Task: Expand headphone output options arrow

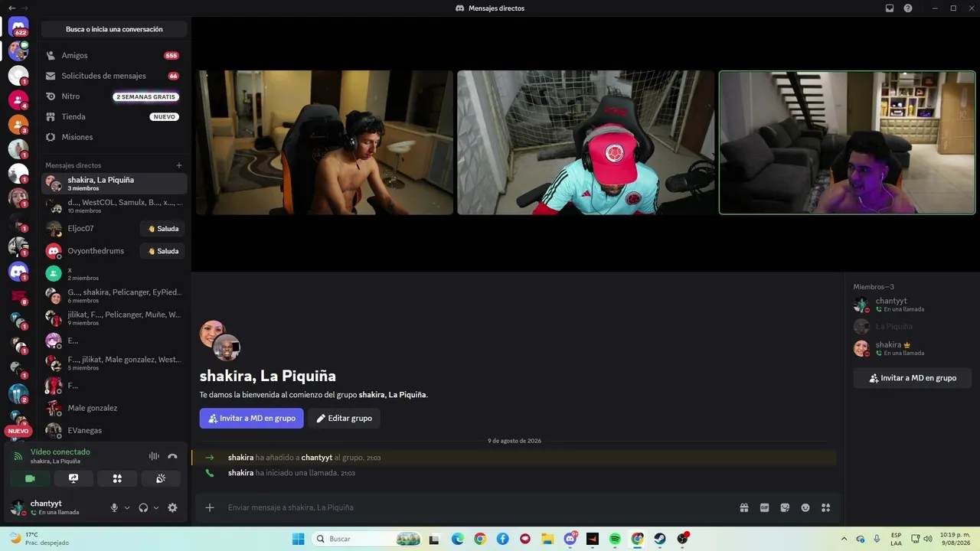Action: pyautogui.click(x=156, y=507)
